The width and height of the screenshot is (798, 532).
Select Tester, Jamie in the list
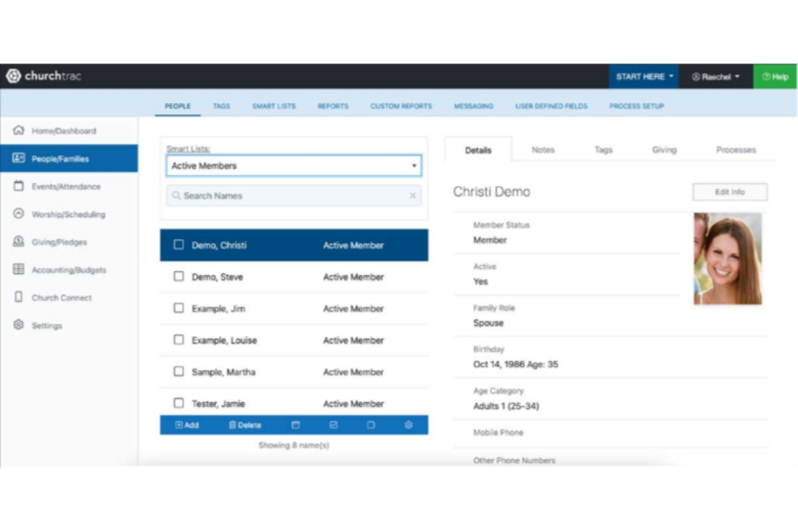[x=218, y=404]
